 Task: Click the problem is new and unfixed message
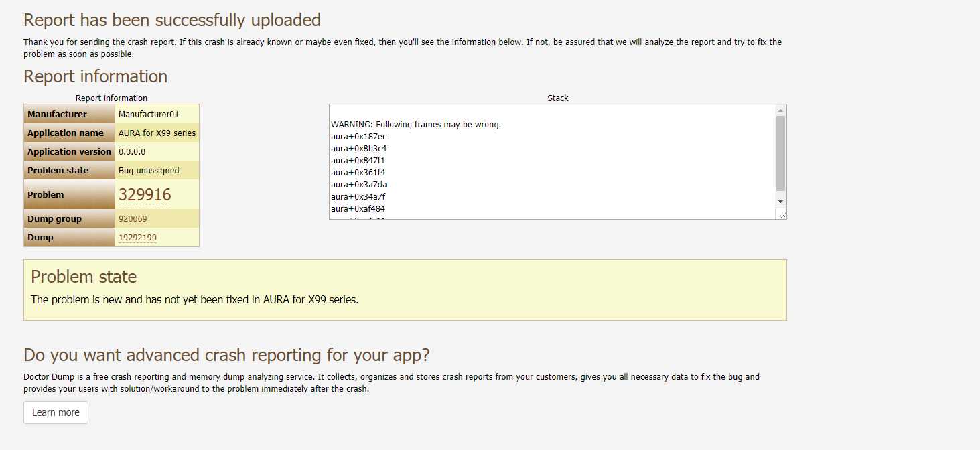pyautogui.click(x=195, y=299)
